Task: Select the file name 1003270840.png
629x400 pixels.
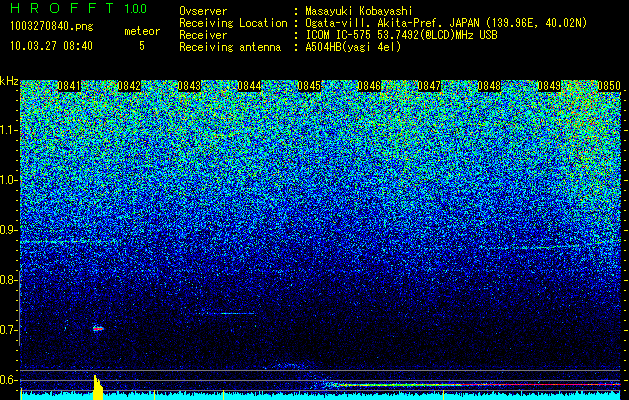Action: (x=52, y=26)
